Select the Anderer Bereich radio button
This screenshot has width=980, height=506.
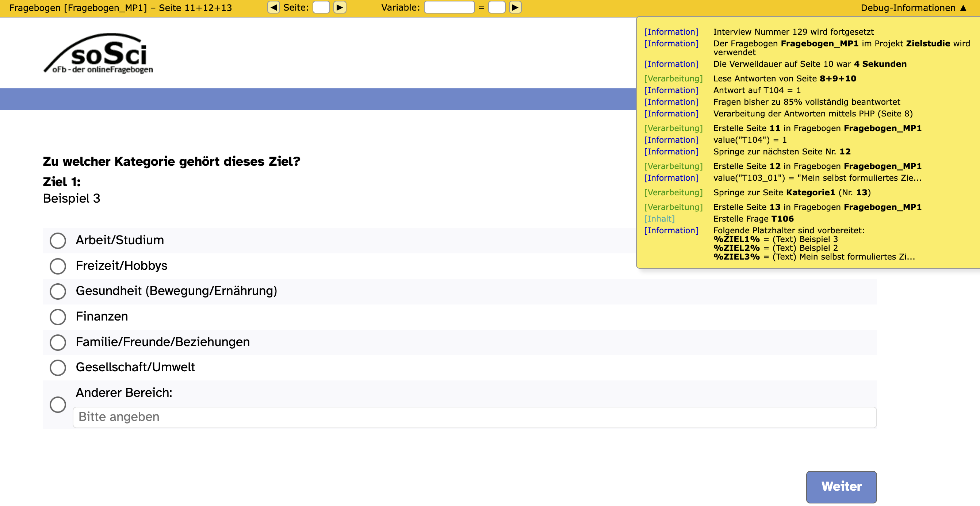(58, 405)
